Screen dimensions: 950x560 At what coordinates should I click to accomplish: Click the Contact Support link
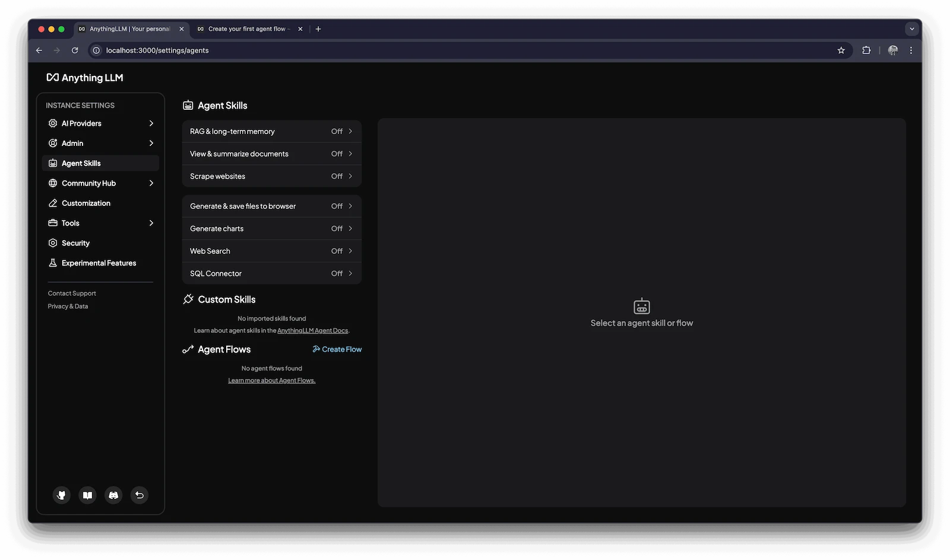72,294
